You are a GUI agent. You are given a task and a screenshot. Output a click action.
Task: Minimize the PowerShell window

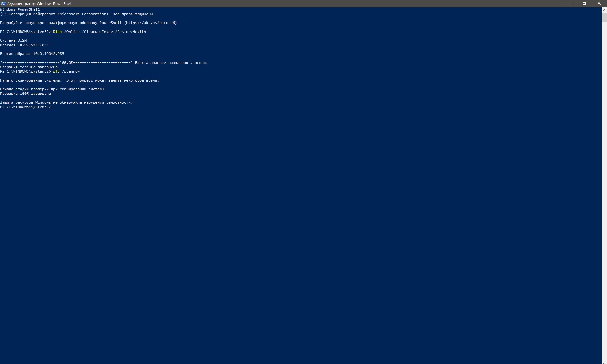click(570, 3)
